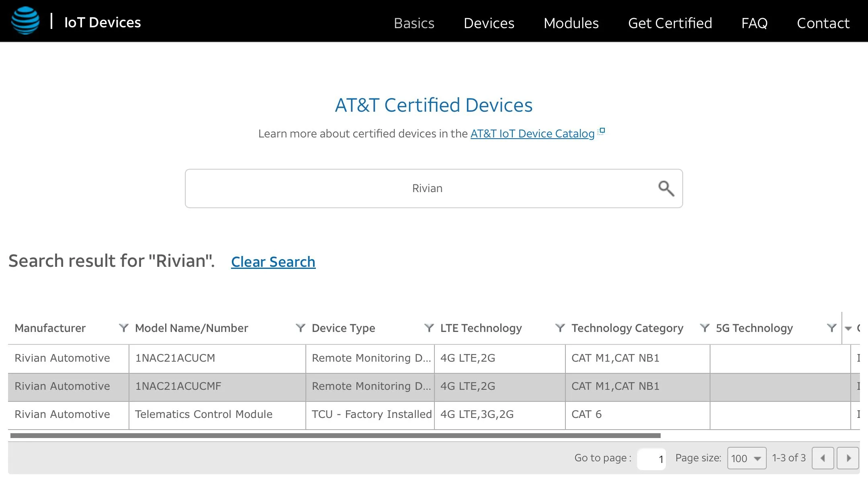Click the search magnifier icon
Image resolution: width=868 pixels, height=477 pixels.
pos(666,188)
